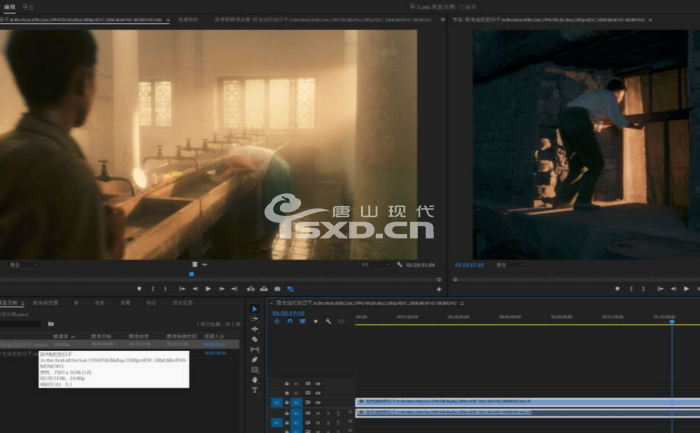Mark In point in Source monitor

click(x=153, y=289)
